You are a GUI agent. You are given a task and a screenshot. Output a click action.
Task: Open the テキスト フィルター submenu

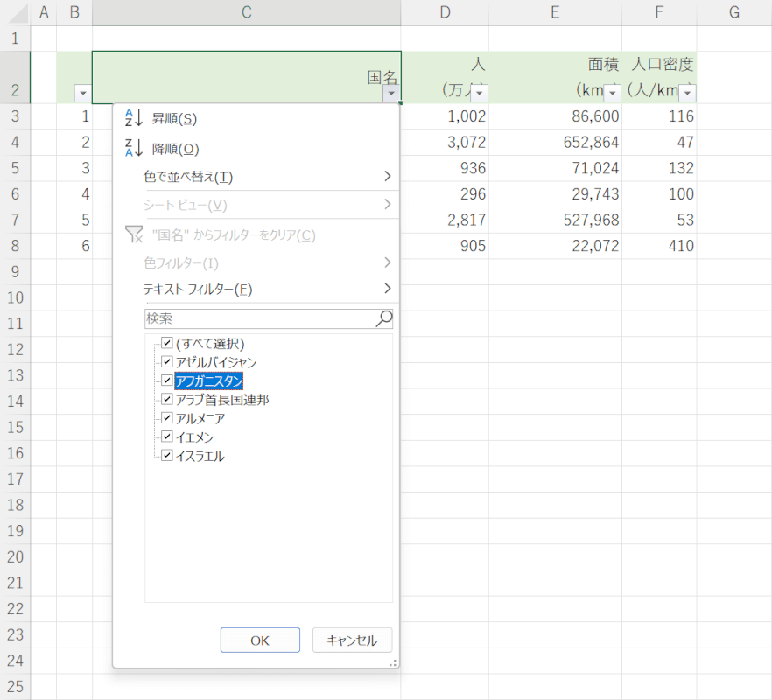(263, 289)
